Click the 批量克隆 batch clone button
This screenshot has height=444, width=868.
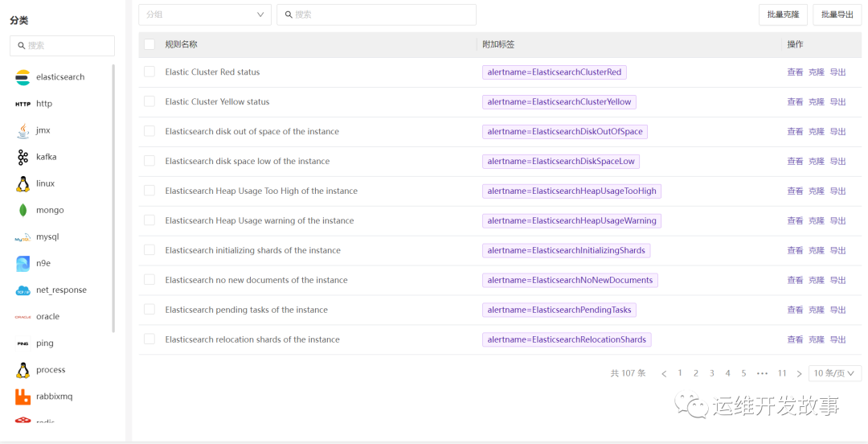pyautogui.click(x=783, y=14)
